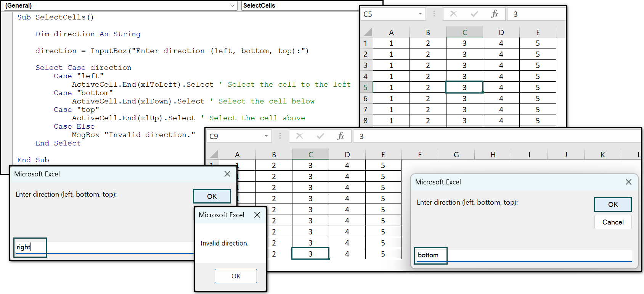Image resolution: width=644 pixels, height=294 pixels.
Task: Click the 'Sub SelectCells()' code line
Action: click(55, 17)
